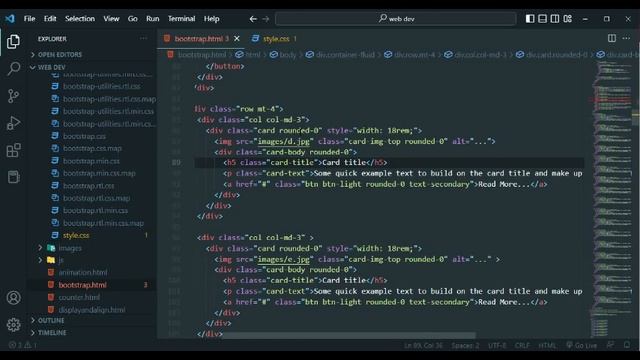Open the View menu
Screen dimensions: 640x360
(111, 19)
